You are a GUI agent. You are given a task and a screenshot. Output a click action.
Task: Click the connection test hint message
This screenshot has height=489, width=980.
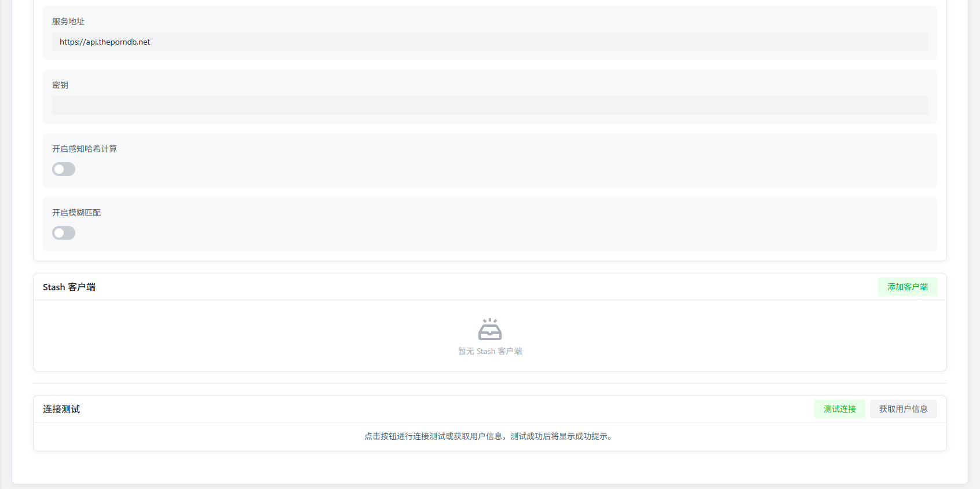489,436
